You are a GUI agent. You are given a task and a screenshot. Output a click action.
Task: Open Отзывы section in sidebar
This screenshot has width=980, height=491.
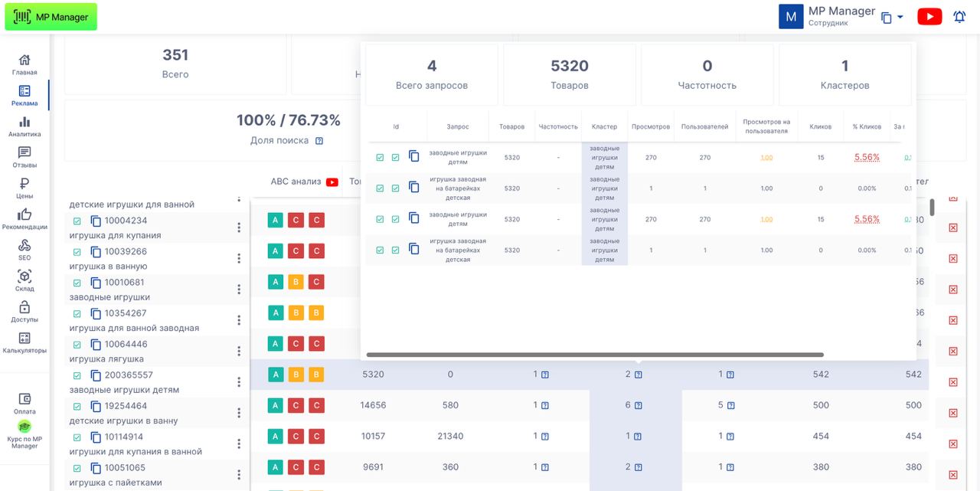pos(24,157)
